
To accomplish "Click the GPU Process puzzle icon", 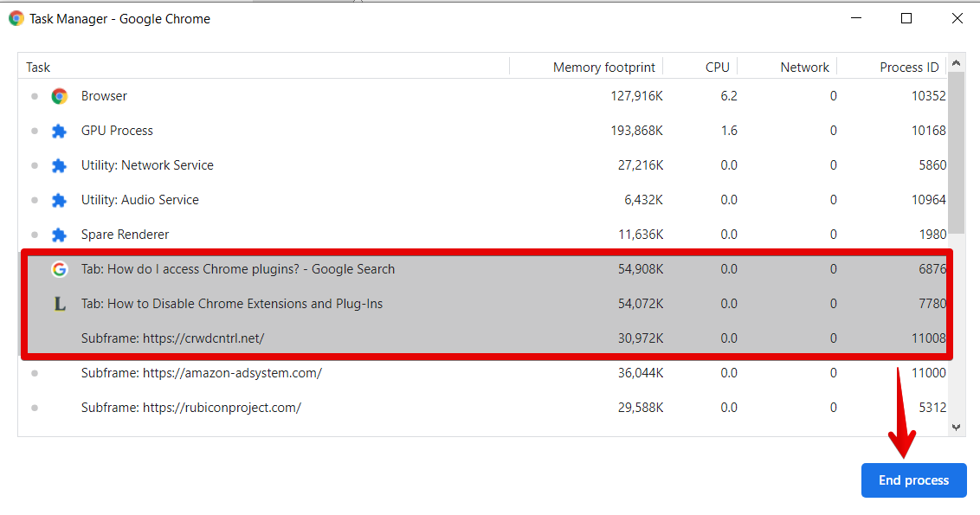I will point(59,131).
